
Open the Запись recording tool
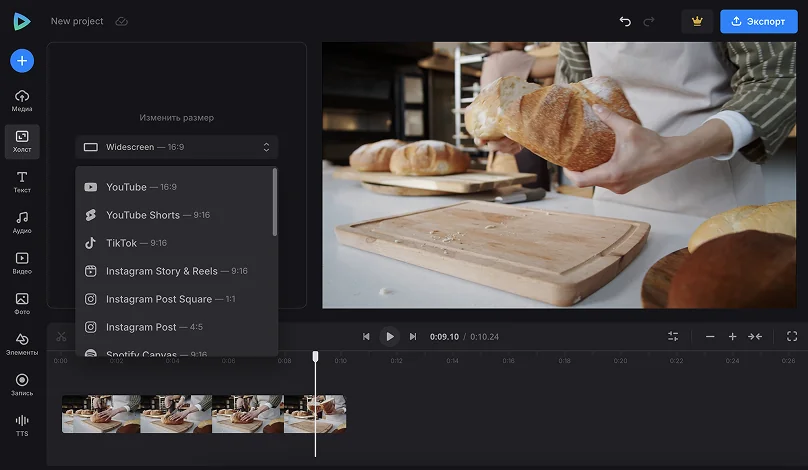pos(22,385)
